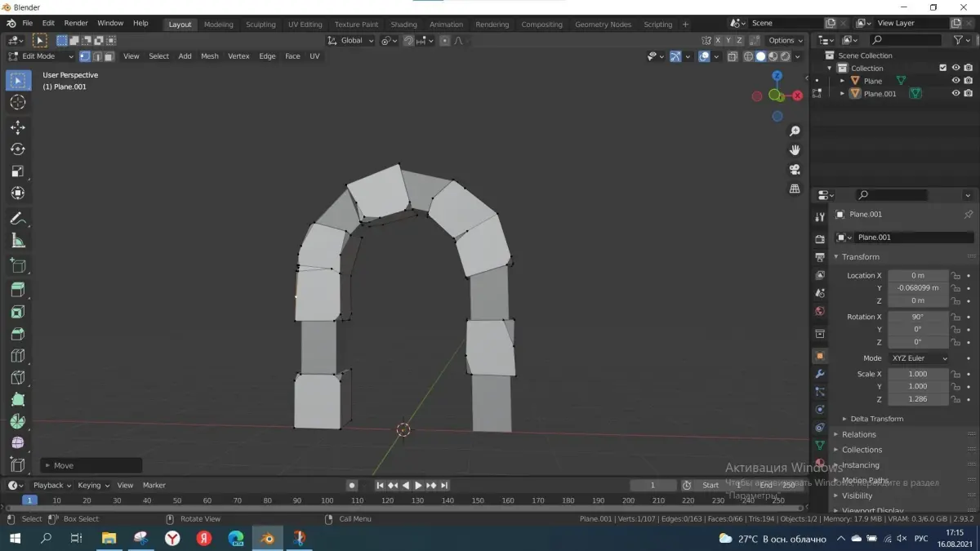
Task: Expand the Collections panel
Action: pyautogui.click(x=862, y=450)
